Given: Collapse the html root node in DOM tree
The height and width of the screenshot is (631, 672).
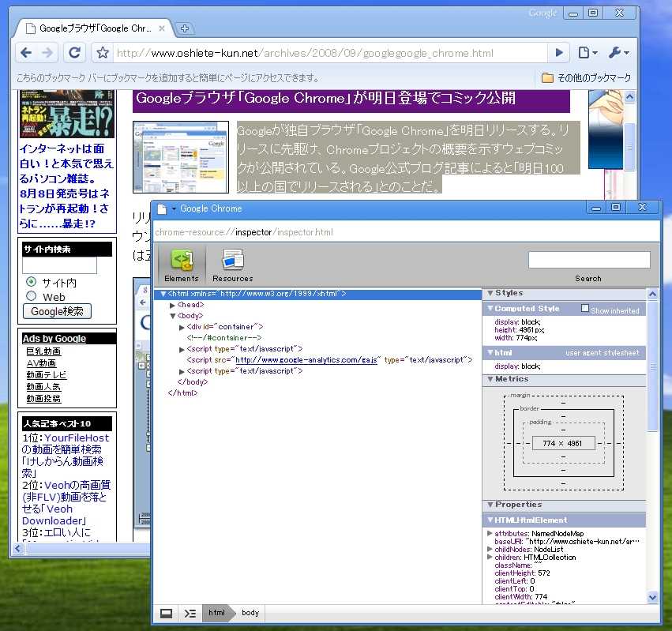Looking at the screenshot, I should pyautogui.click(x=163, y=294).
